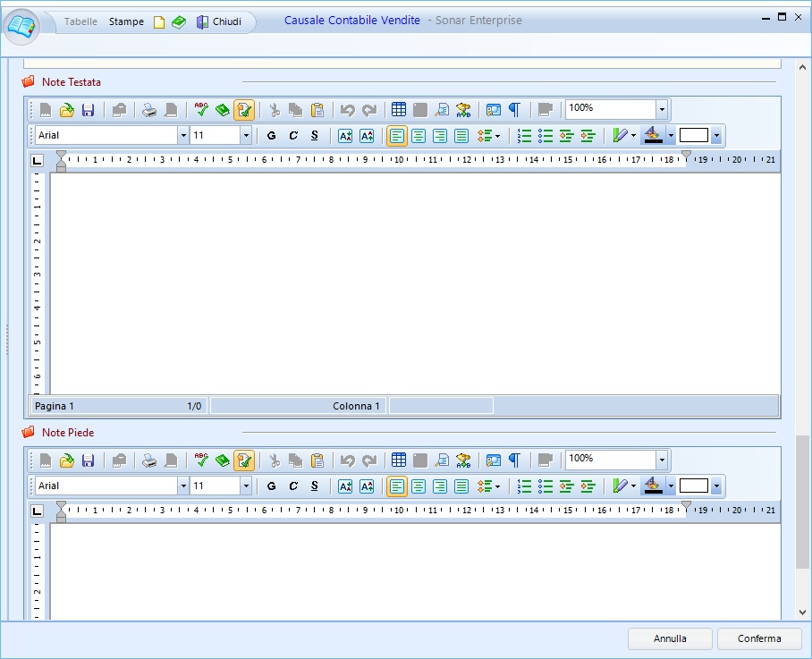Click the paste icon in Note Testata toolbar
Viewport: 812px width, 659px height.
pyautogui.click(x=317, y=110)
